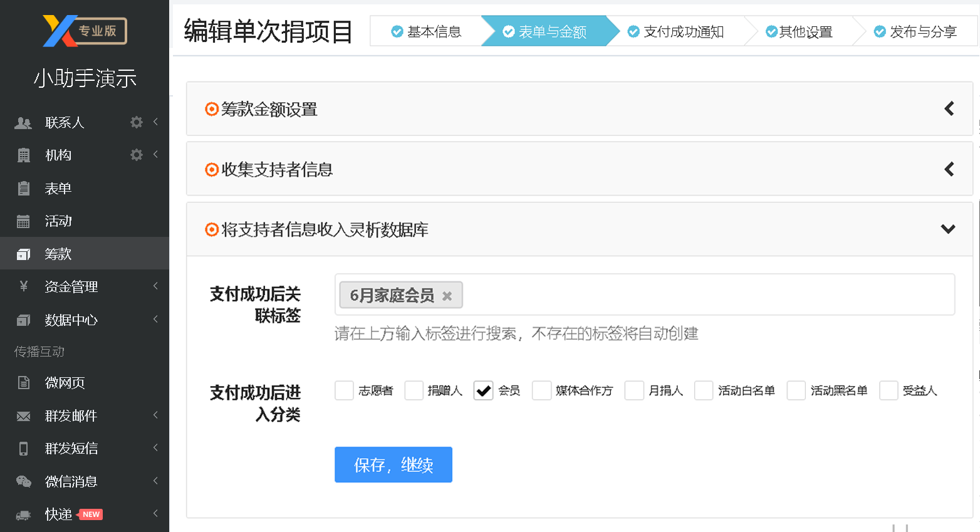Click the orange bullet icon of 收集支持者信息
The height and width of the screenshot is (532, 980).
tap(212, 169)
